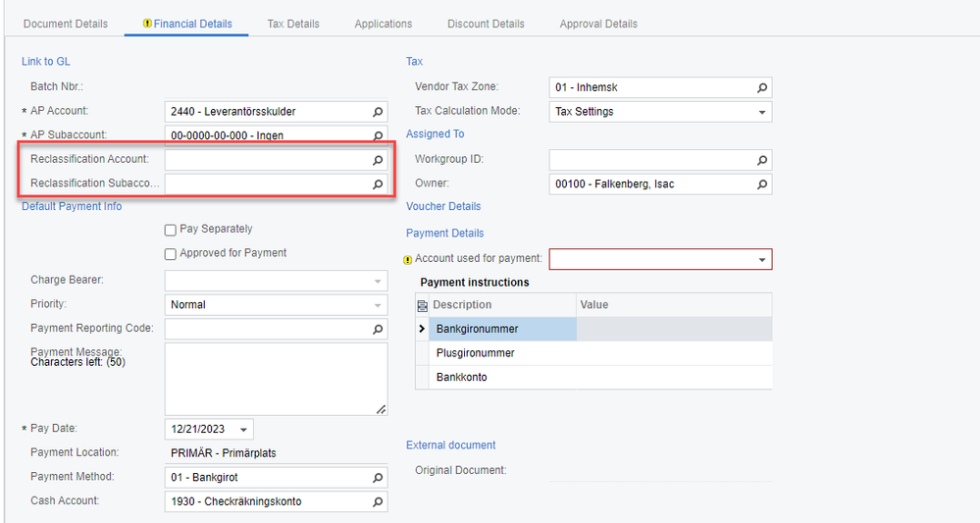Click PRIMÄR - Primärplats payment location text
The height and width of the screenshot is (523, 980).
[x=223, y=453]
